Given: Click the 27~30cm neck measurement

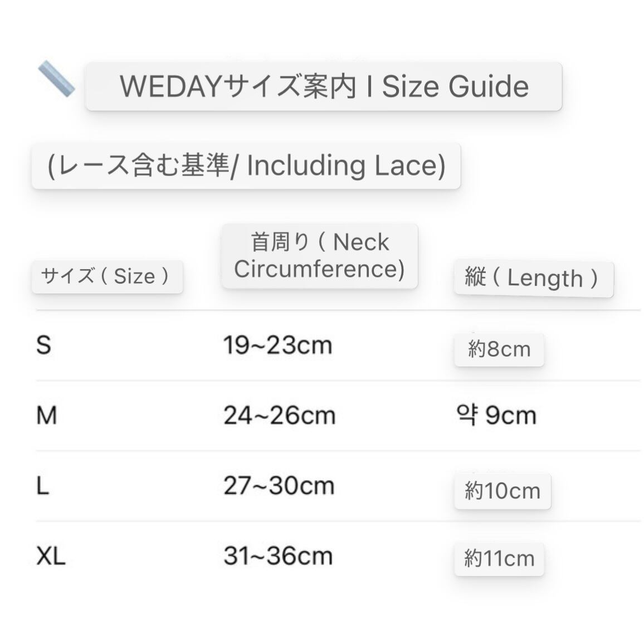Looking at the screenshot, I should click(x=279, y=486).
